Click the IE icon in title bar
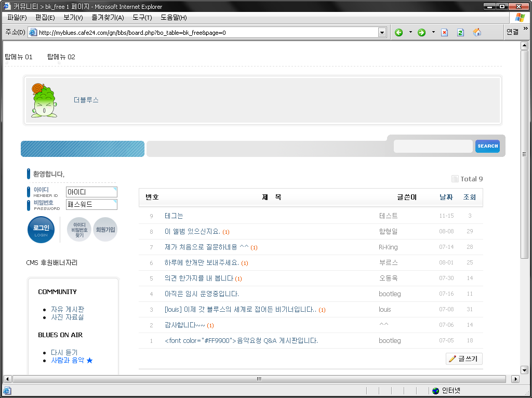The image size is (532, 398). (7, 6)
